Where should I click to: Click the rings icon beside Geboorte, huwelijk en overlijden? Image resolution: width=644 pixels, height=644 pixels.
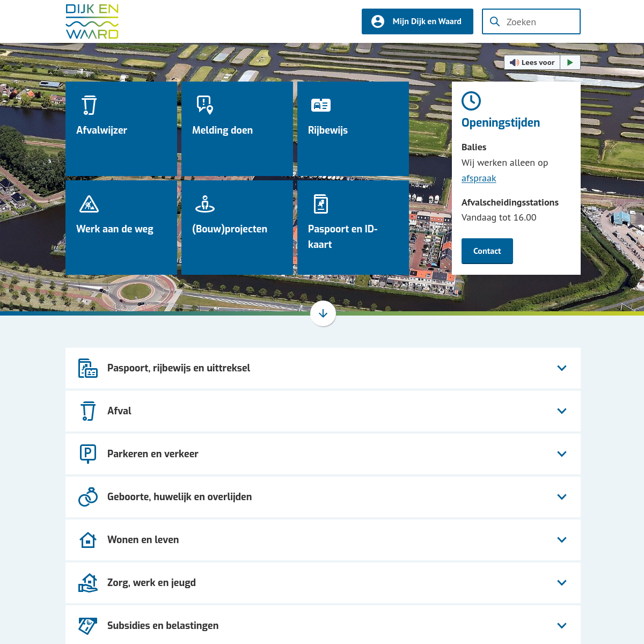pyautogui.click(x=88, y=497)
